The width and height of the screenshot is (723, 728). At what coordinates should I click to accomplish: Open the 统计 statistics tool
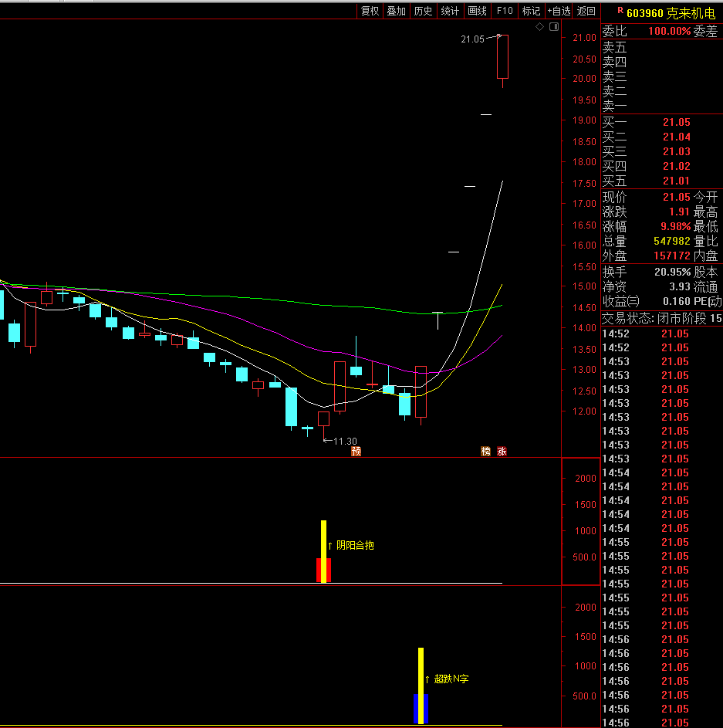click(x=450, y=11)
